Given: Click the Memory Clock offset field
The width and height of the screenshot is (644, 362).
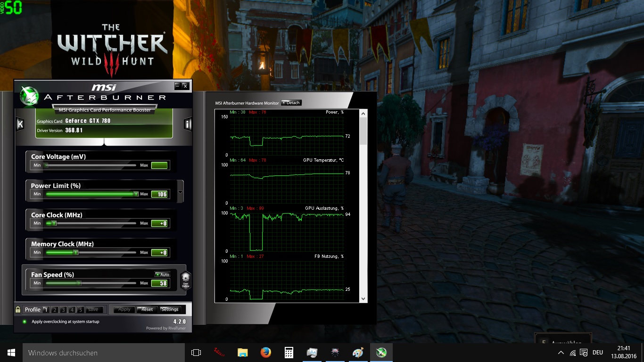Looking at the screenshot, I should click(x=159, y=253).
